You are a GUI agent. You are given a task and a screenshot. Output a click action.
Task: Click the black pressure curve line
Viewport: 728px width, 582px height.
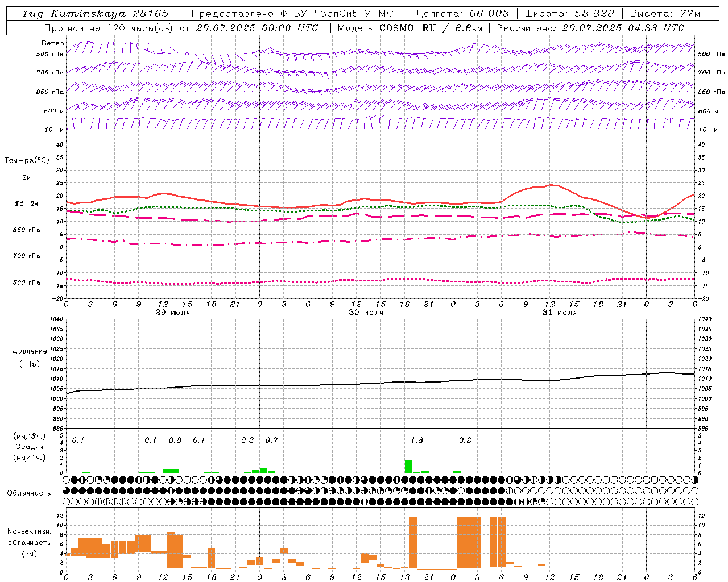pos(381,384)
